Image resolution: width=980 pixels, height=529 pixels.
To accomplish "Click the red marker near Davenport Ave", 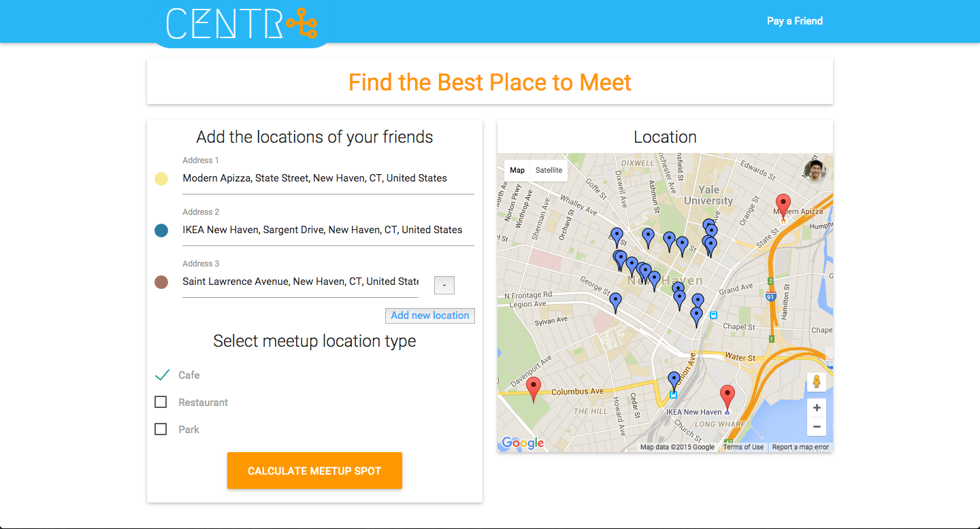I will [534, 389].
